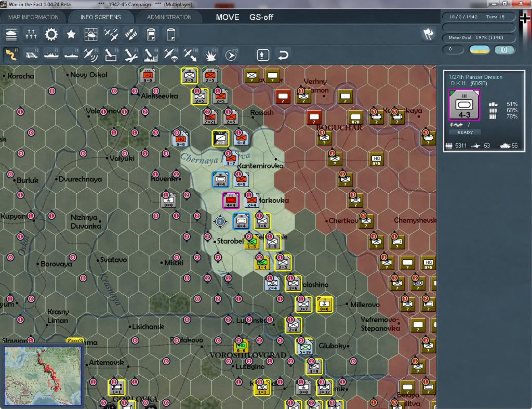Open the document with flag icon
Image resolution: width=532 pixels, height=409 pixels.
tap(151, 34)
